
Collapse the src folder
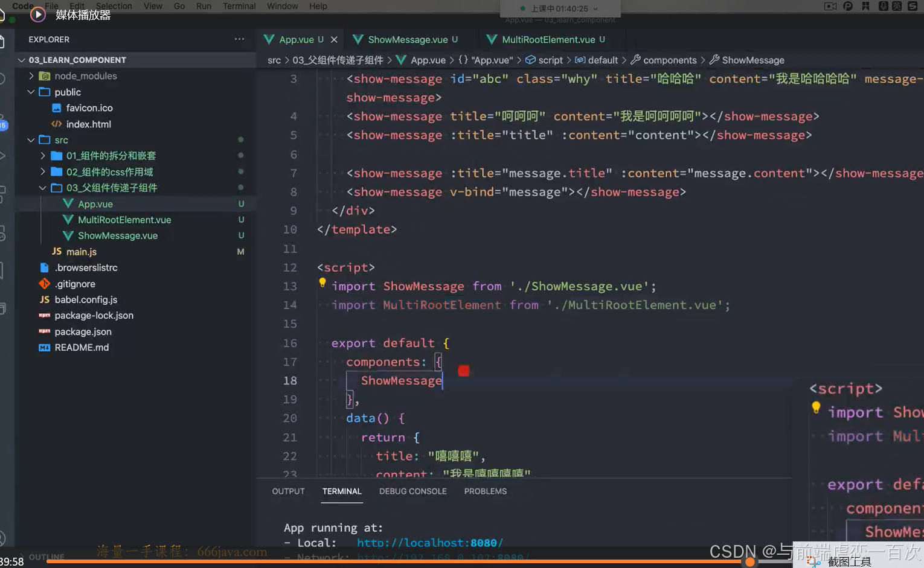tap(31, 139)
